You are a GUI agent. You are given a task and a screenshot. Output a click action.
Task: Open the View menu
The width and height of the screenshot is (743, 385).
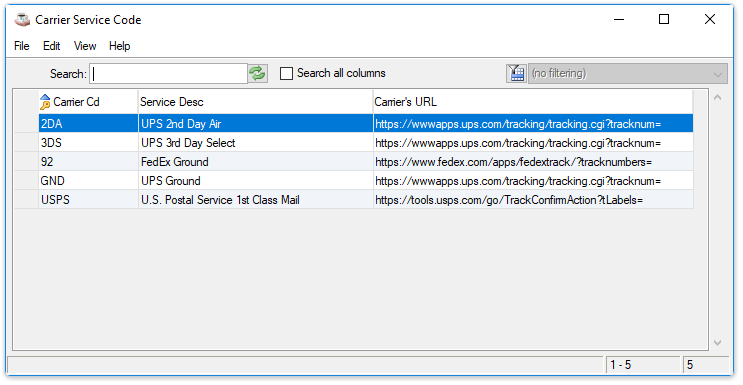point(85,46)
